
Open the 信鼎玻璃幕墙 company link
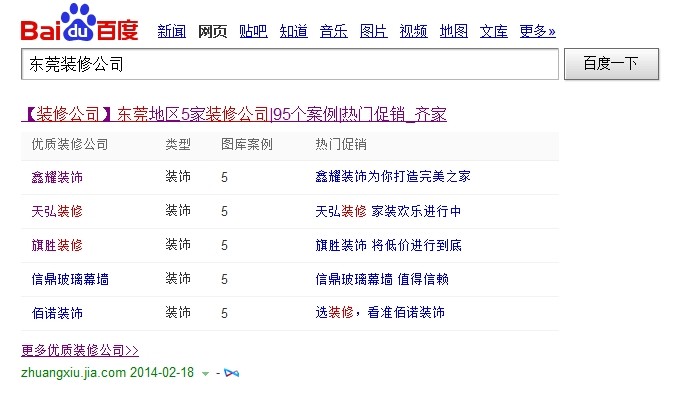coord(70,279)
